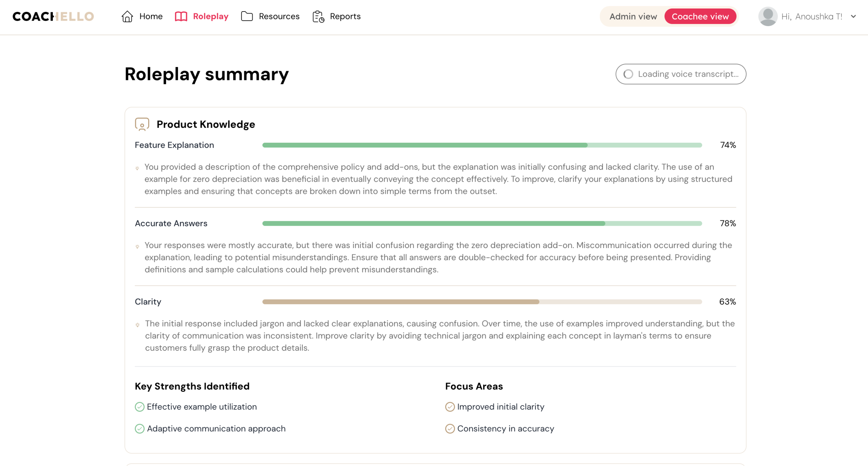
Task: Click the Clarity 63% progress bar
Action: [x=482, y=302]
